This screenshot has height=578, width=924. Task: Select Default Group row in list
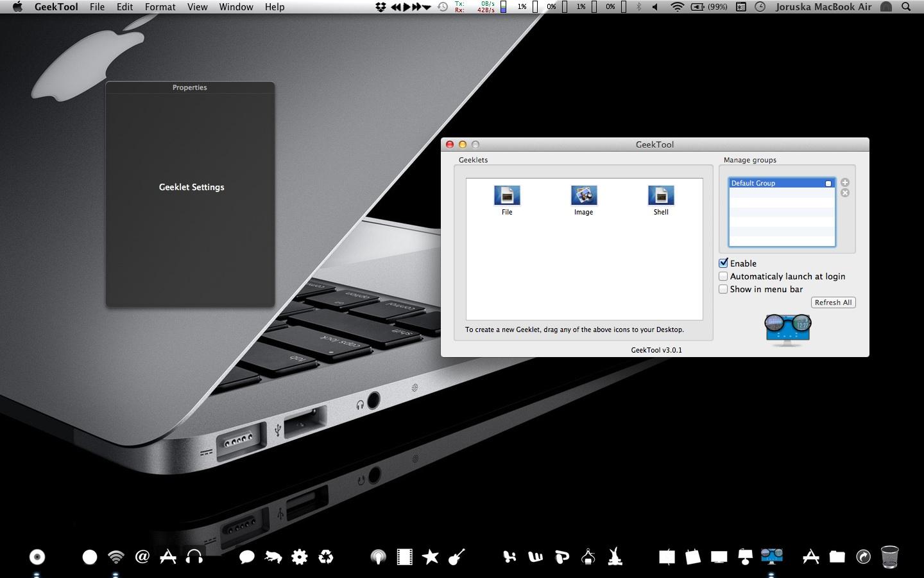(782, 184)
